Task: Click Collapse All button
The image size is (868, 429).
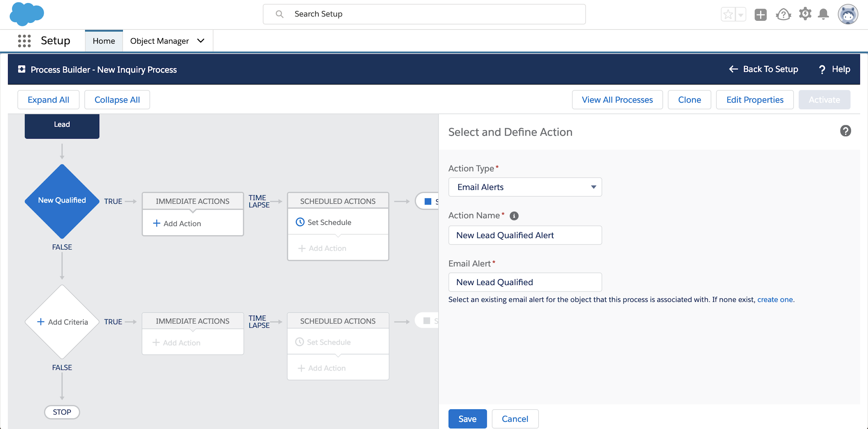Action: [x=117, y=100]
